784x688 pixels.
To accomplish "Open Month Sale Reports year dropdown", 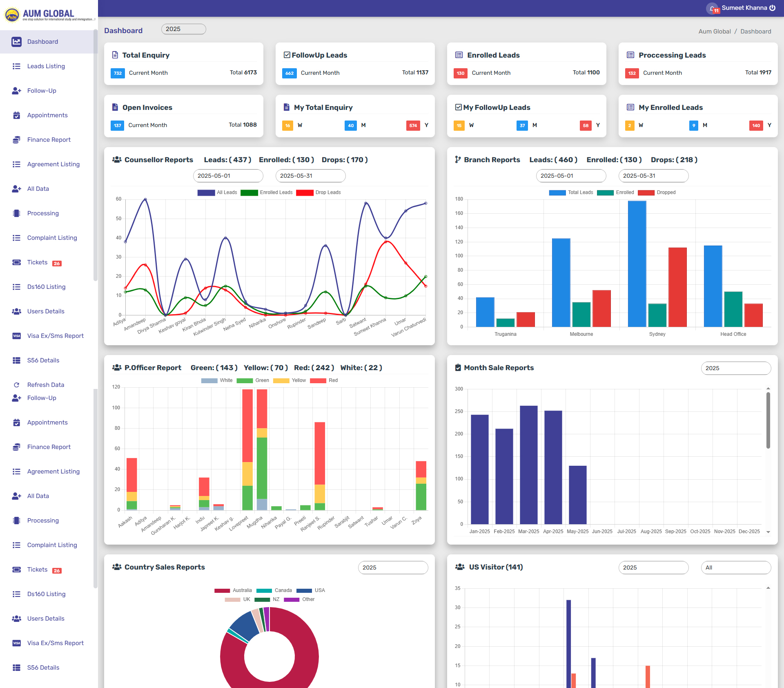I will pyautogui.click(x=735, y=368).
